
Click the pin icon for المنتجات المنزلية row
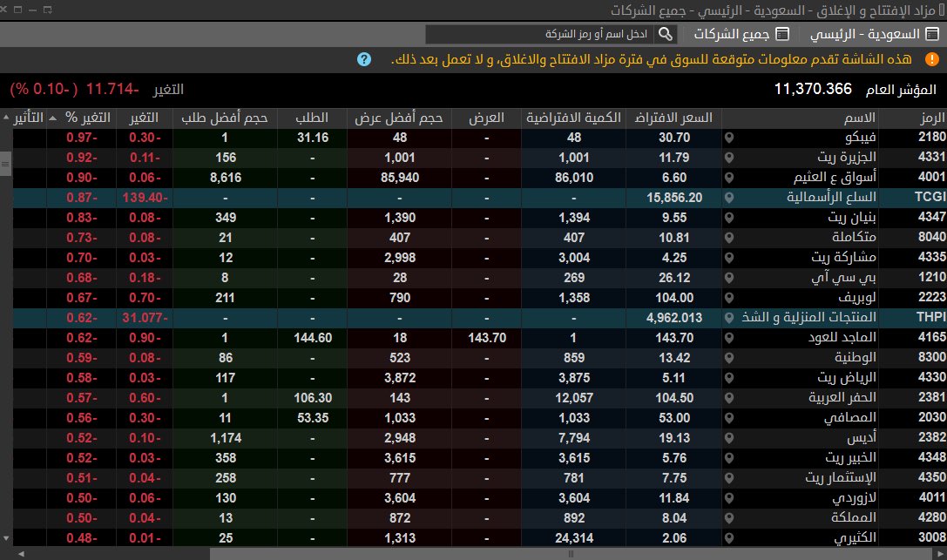point(729,317)
